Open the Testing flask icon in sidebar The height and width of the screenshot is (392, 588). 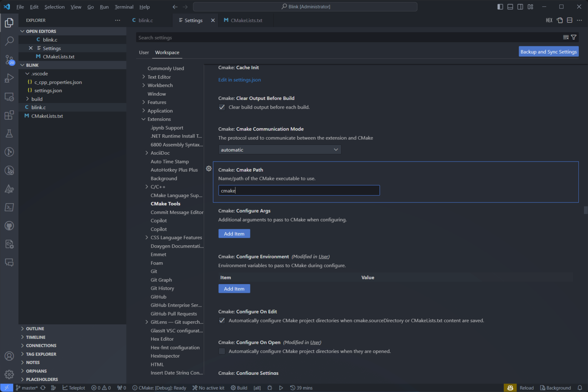point(9,133)
